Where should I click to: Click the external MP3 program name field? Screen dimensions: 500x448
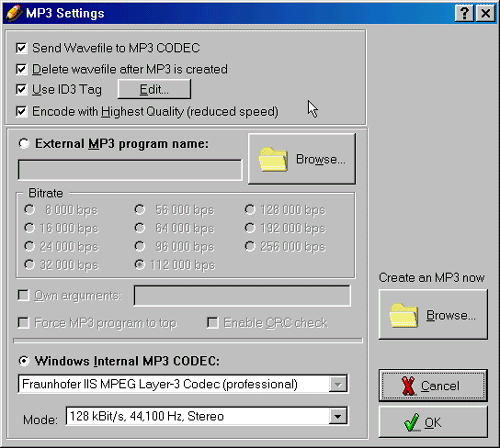(x=130, y=170)
